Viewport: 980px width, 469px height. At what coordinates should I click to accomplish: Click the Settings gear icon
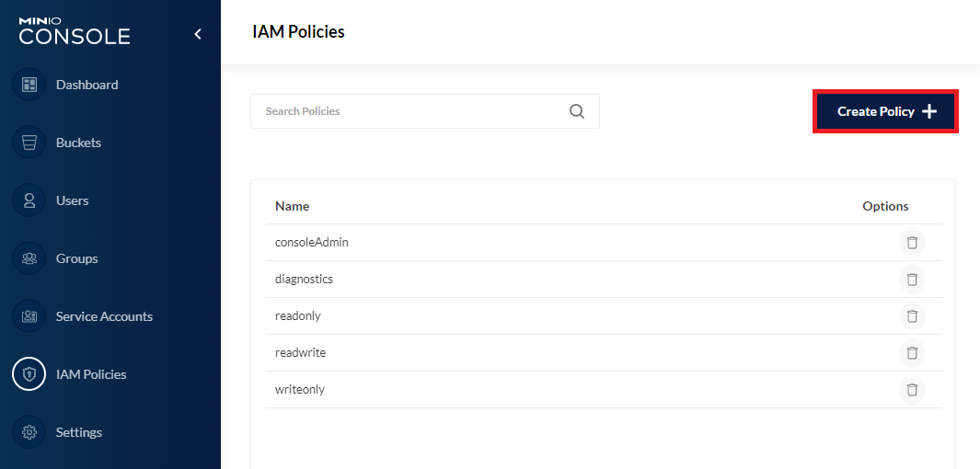29,432
